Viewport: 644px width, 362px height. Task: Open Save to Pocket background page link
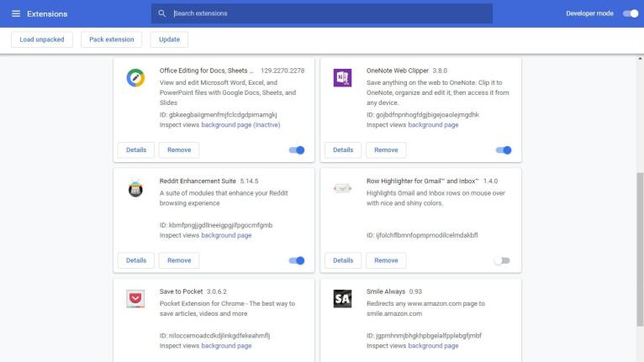click(x=226, y=345)
